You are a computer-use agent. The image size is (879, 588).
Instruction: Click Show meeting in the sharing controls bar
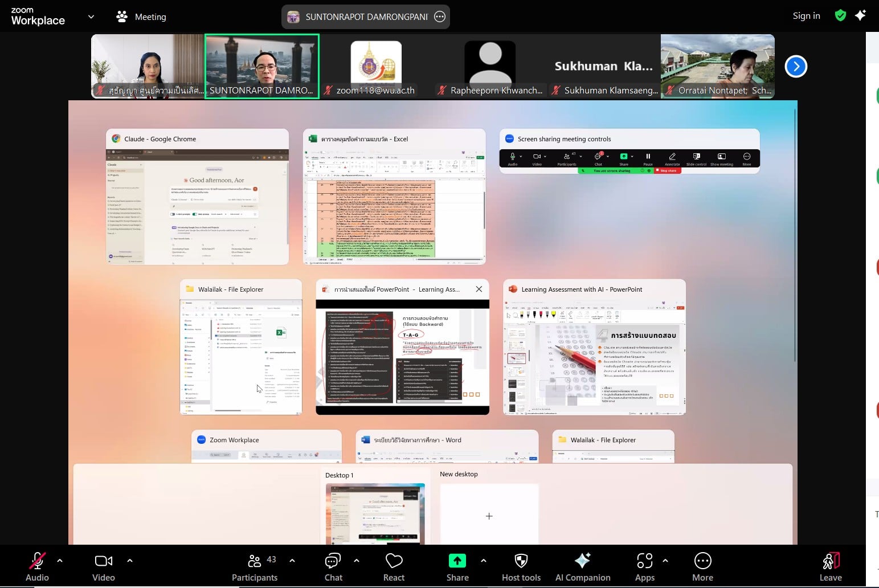point(722,158)
